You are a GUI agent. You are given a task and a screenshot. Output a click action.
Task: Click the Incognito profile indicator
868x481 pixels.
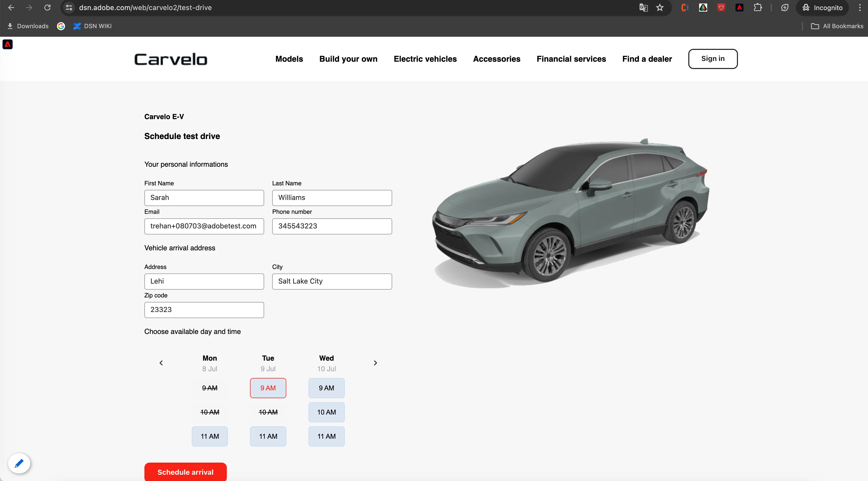point(822,7)
